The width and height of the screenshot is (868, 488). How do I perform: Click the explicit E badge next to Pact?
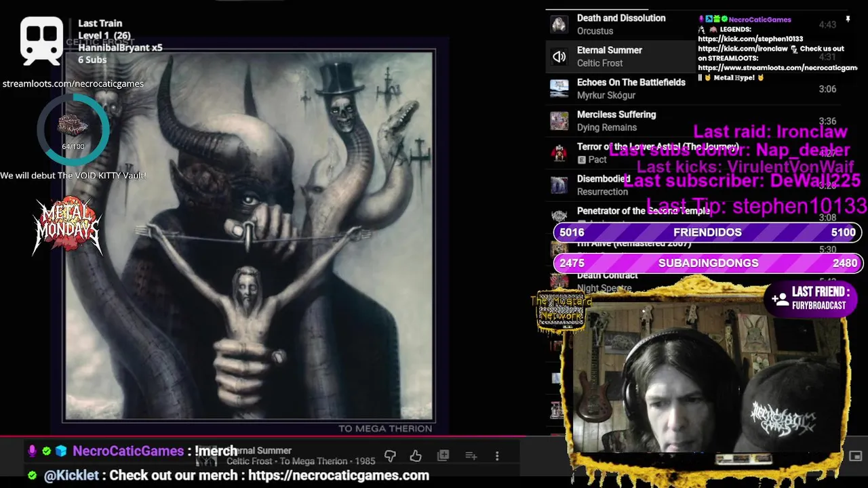pos(581,160)
